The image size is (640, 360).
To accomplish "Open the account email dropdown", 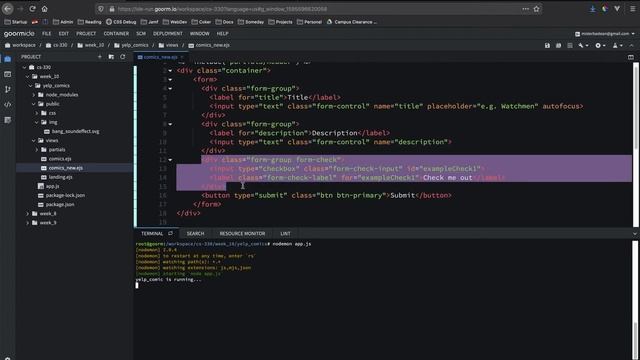I will [605, 34].
